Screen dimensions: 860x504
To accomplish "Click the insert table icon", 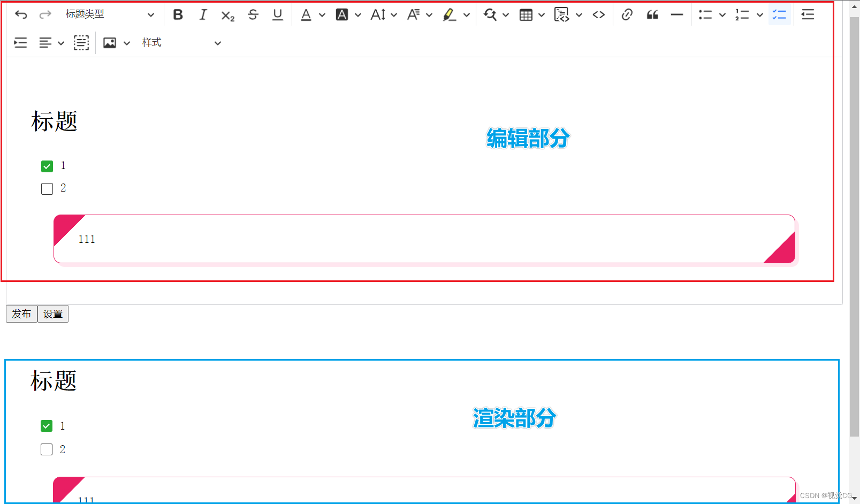I will 526,15.
